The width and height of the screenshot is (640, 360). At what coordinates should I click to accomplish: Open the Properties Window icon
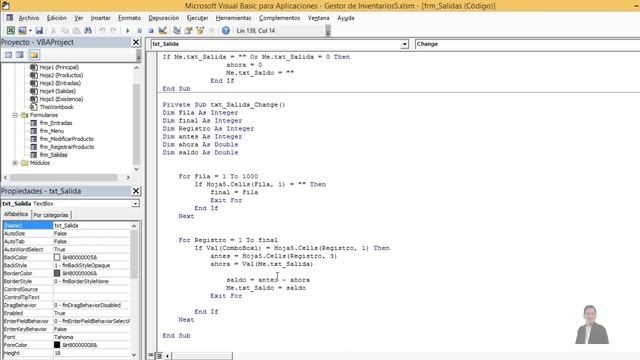188,31
